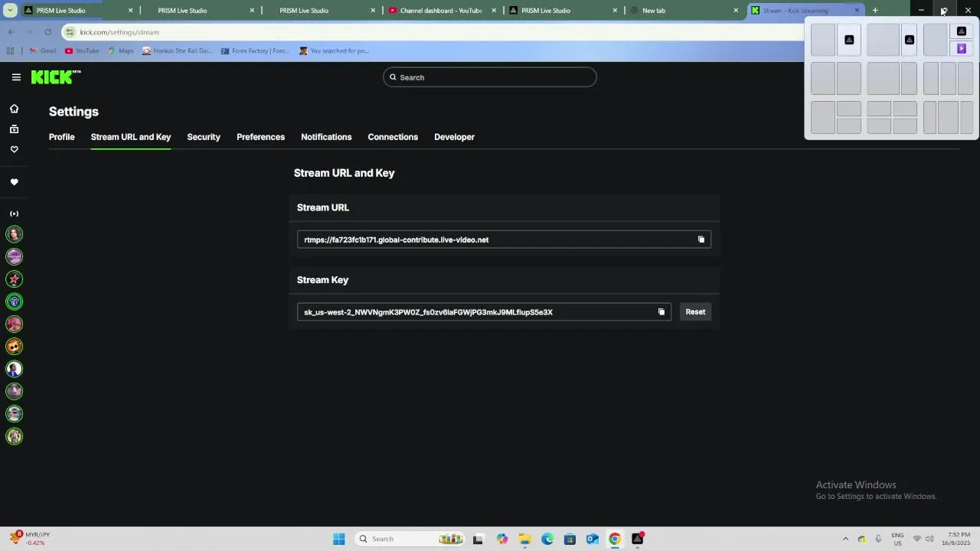Switch to the New tab browser tab
Viewport: 980px width, 551px height.
(x=683, y=11)
